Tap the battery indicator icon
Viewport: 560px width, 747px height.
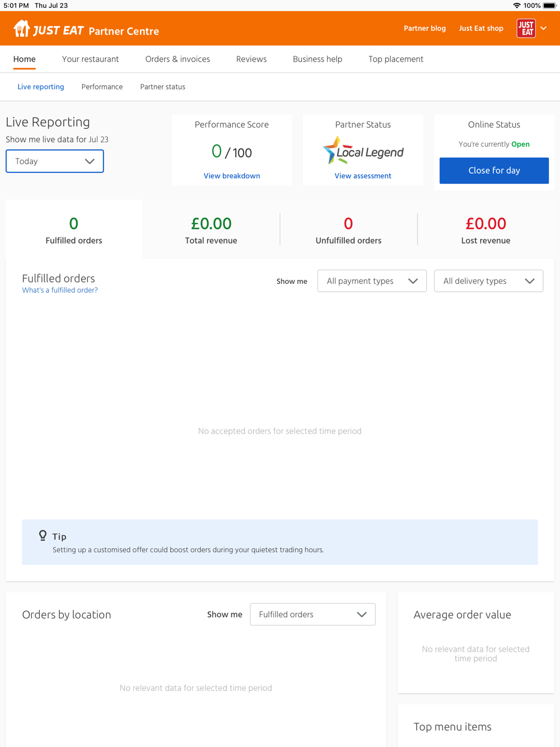click(549, 6)
